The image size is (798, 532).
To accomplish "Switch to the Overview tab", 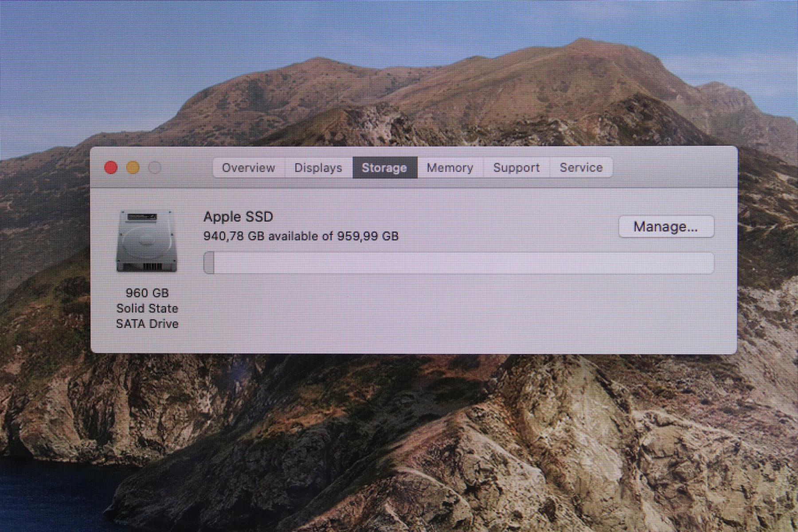I will [x=248, y=168].
